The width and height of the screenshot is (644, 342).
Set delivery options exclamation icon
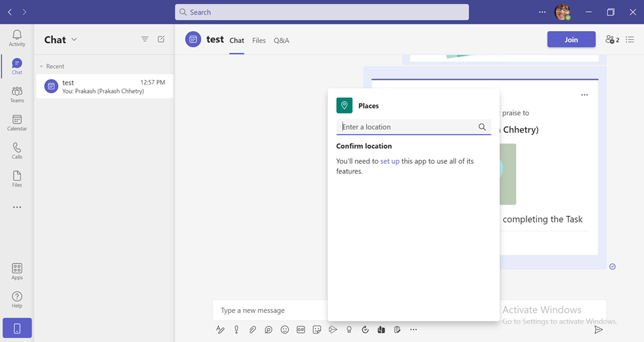click(x=236, y=329)
